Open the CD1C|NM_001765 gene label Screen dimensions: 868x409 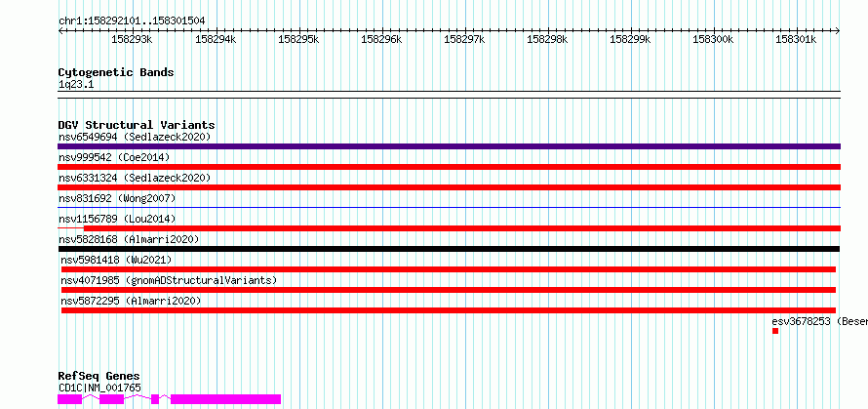(99, 388)
